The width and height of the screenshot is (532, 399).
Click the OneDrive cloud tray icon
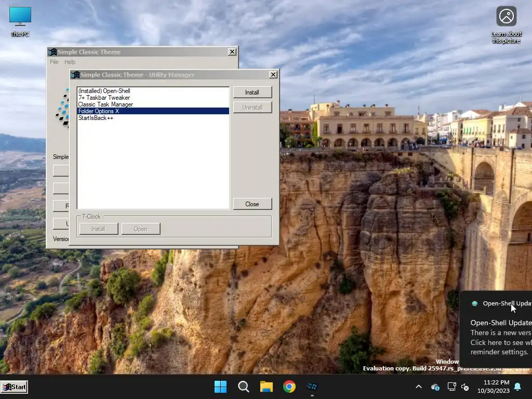point(435,387)
